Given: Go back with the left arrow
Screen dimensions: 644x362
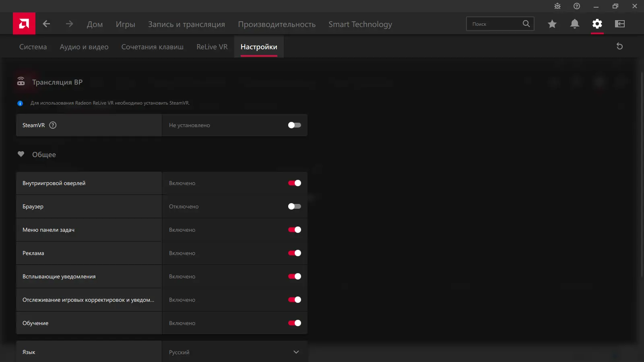Looking at the screenshot, I should (46, 24).
